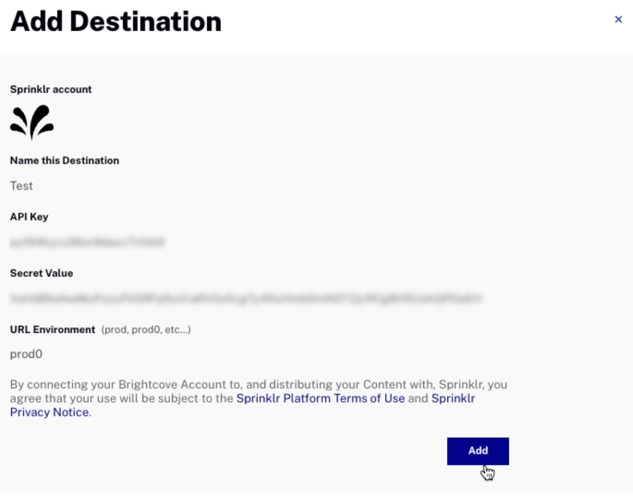Click the (prod, prod0, etc...) hint text

pyautogui.click(x=146, y=330)
